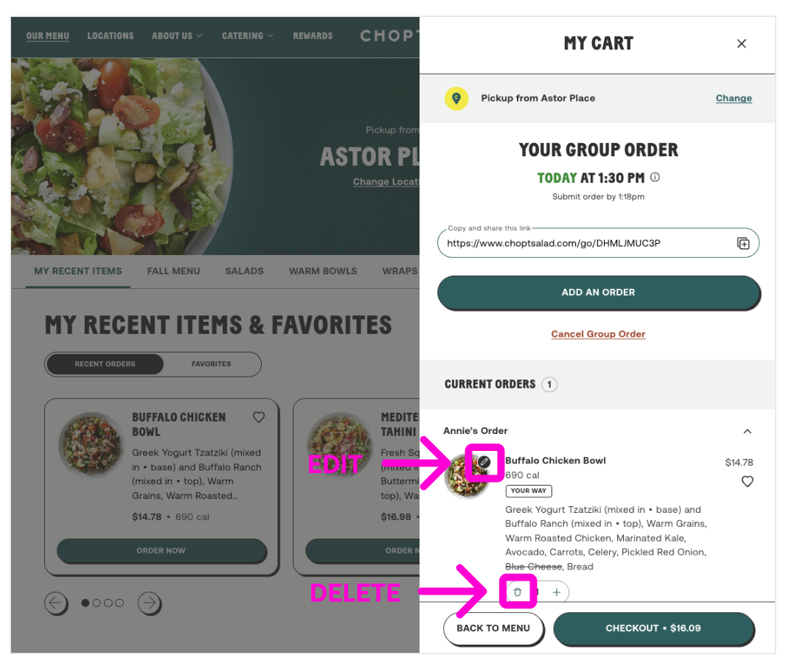Go to previous carousel slide arrow
Image resolution: width=786 pixels, height=672 pixels.
pyautogui.click(x=55, y=603)
